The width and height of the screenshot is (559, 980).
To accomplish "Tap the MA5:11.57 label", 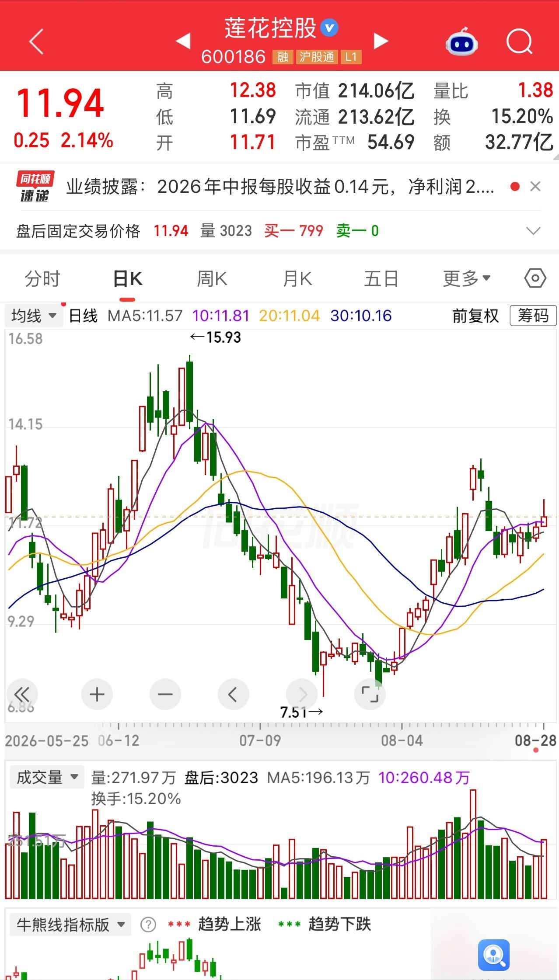I will (x=145, y=316).
